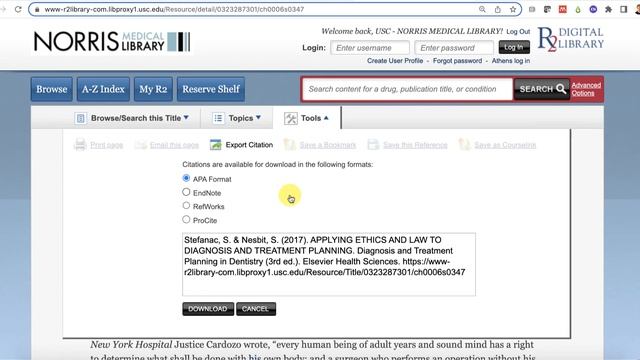The width and height of the screenshot is (640, 360).
Task: Click the DOWNLOAD button
Action: pos(208,309)
